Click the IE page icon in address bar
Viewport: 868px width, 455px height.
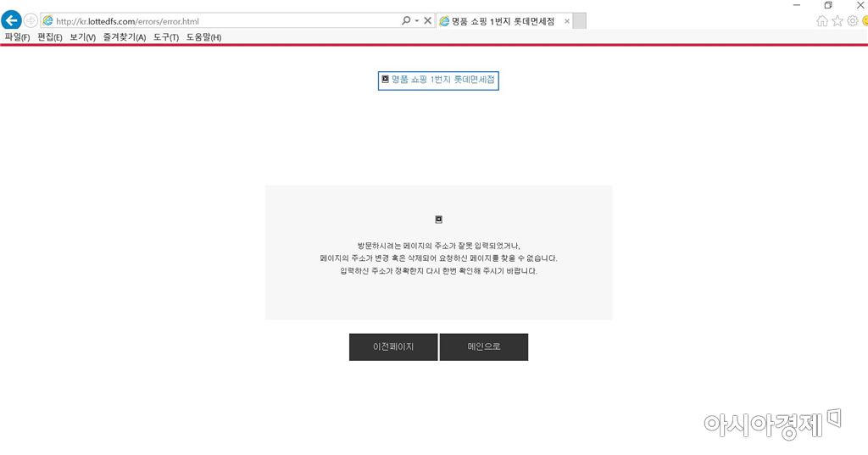point(48,21)
